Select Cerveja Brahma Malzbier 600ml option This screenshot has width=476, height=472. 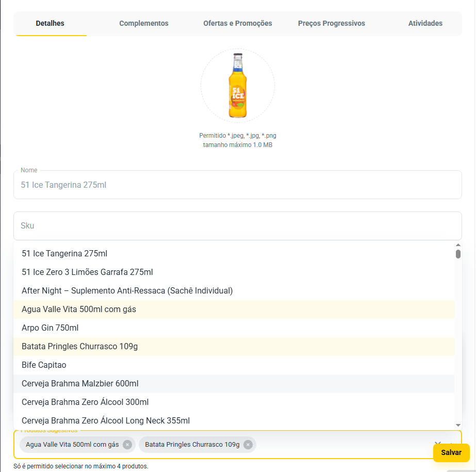click(234, 383)
